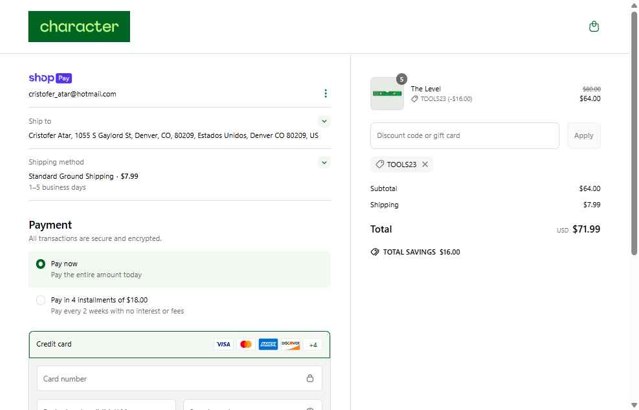
Task: Open The Level product thumbnail
Action: (387, 93)
